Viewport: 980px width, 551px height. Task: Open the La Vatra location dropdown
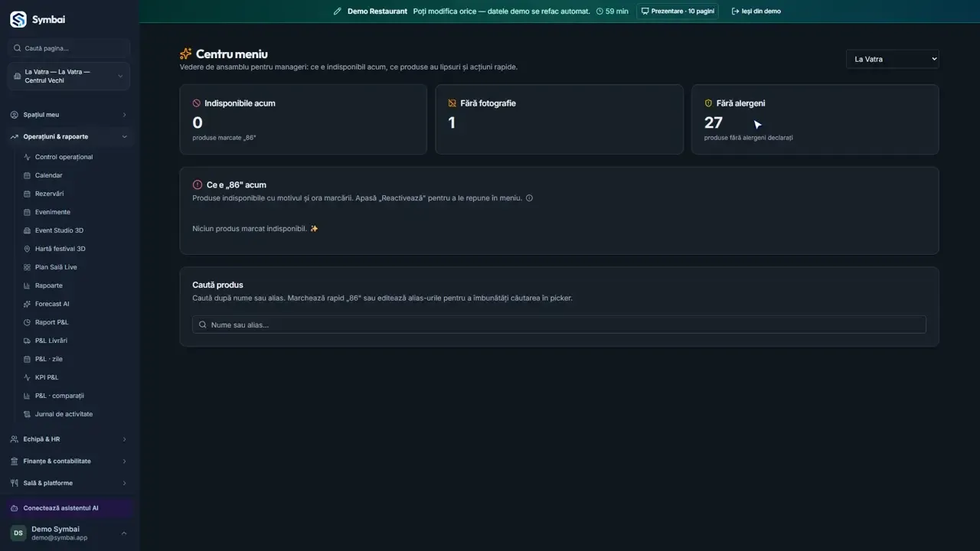click(x=892, y=59)
